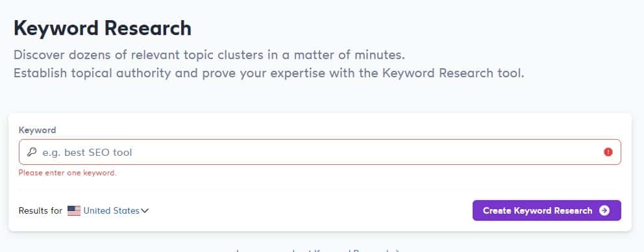The height and width of the screenshot is (252, 644).
Task: Expand the chevron beside United States
Action: coord(145,211)
